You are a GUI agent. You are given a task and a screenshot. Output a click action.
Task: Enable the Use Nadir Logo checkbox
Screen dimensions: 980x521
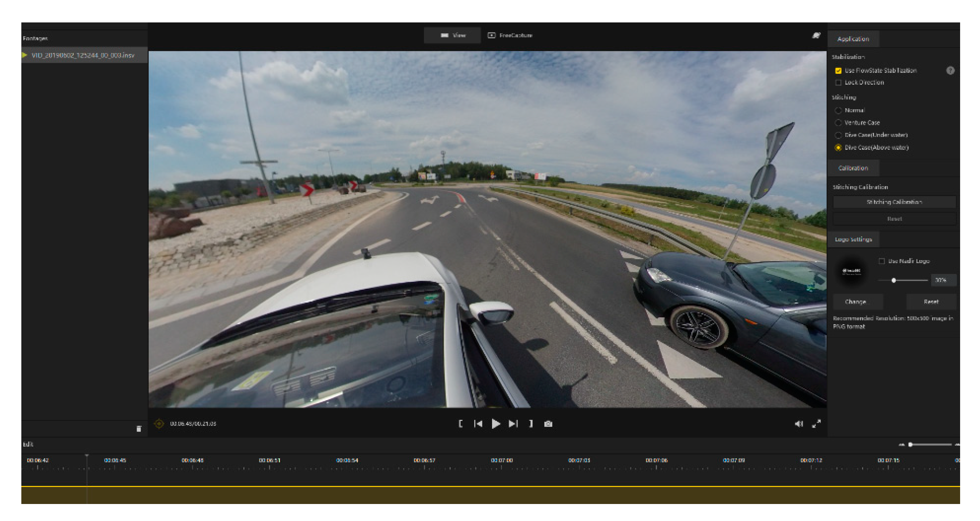pyautogui.click(x=882, y=261)
